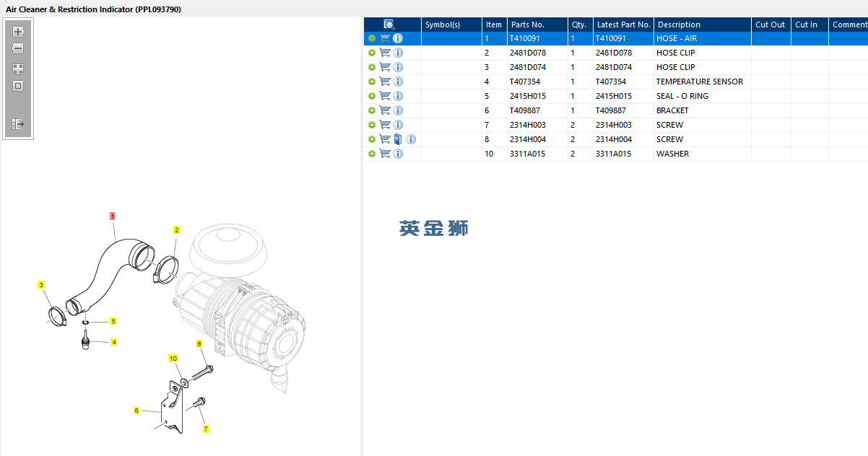Click the zoom out button on diagram toolbar
Viewport: 868px width, 456px height.
coord(18,48)
